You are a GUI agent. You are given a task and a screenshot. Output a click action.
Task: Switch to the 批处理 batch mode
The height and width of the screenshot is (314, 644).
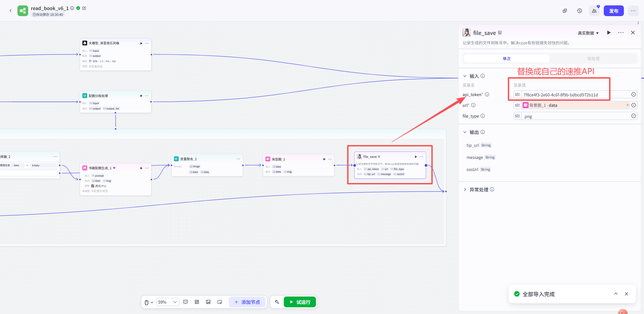tap(593, 58)
